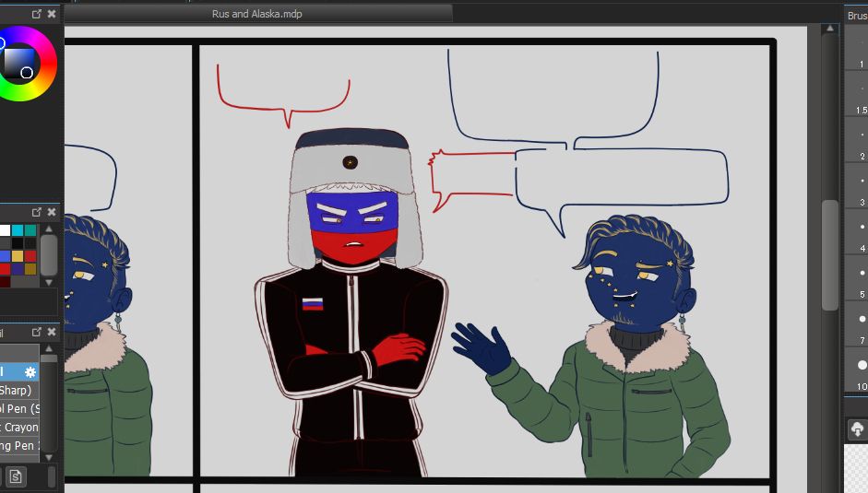Select the highlighted blue brush entry
Viewport: 868px width, 493px height.
click(18, 372)
